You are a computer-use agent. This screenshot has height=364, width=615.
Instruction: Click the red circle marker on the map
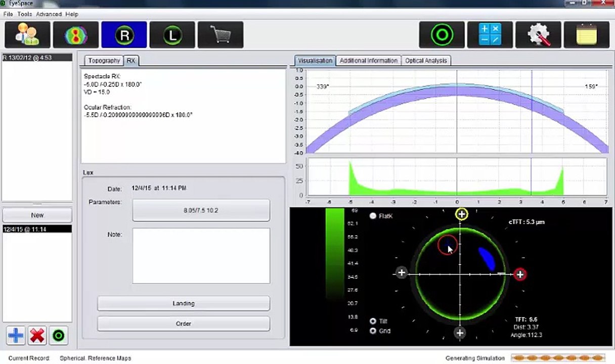[x=447, y=245]
